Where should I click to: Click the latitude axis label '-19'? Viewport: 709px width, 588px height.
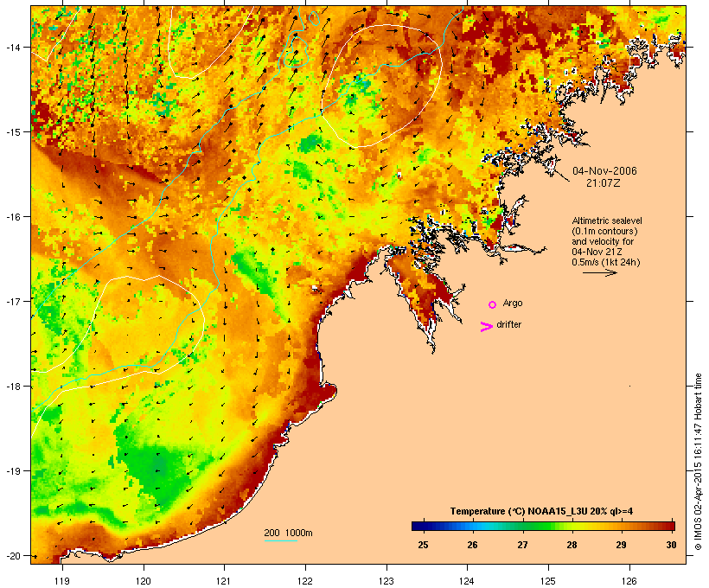[12, 471]
